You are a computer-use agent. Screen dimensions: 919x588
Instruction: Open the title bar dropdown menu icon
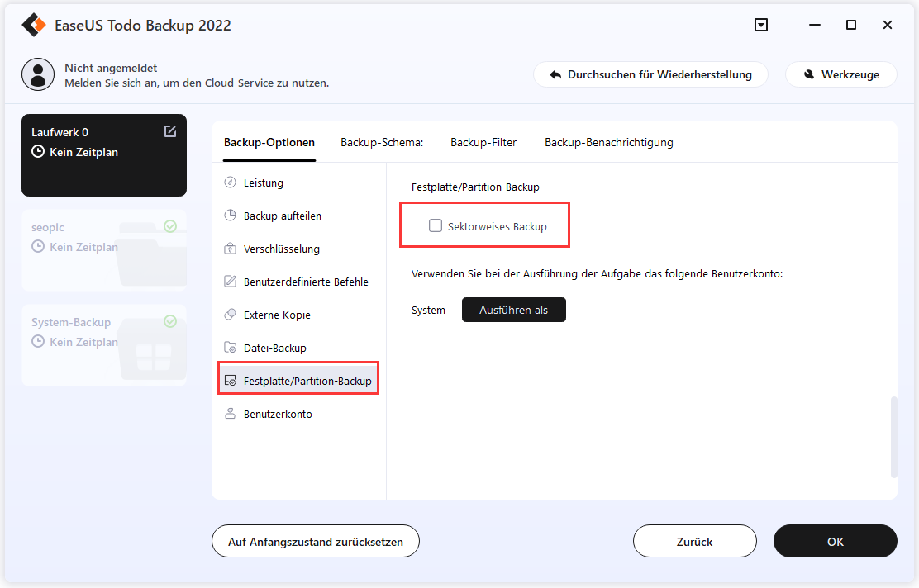pyautogui.click(x=761, y=25)
